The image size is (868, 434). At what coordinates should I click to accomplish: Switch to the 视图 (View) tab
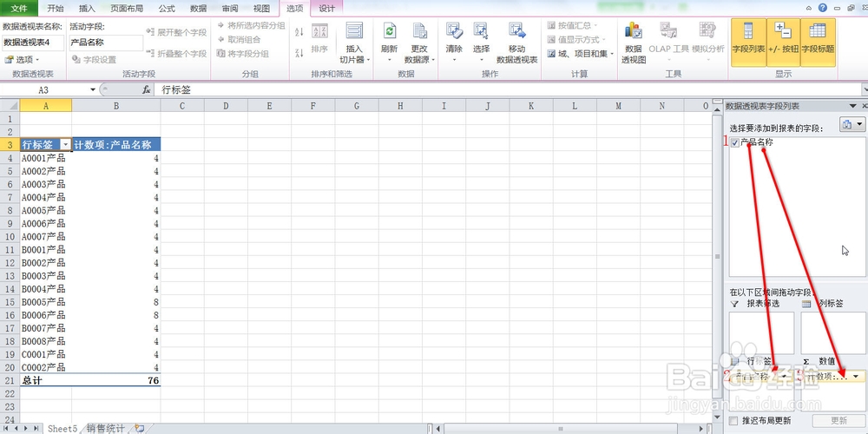261,9
